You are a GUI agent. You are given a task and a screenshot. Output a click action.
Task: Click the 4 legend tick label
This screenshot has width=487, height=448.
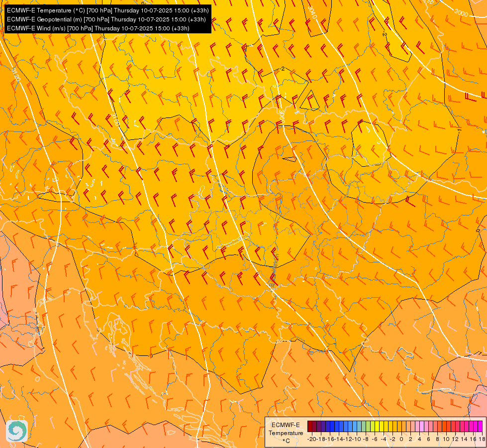(420, 439)
